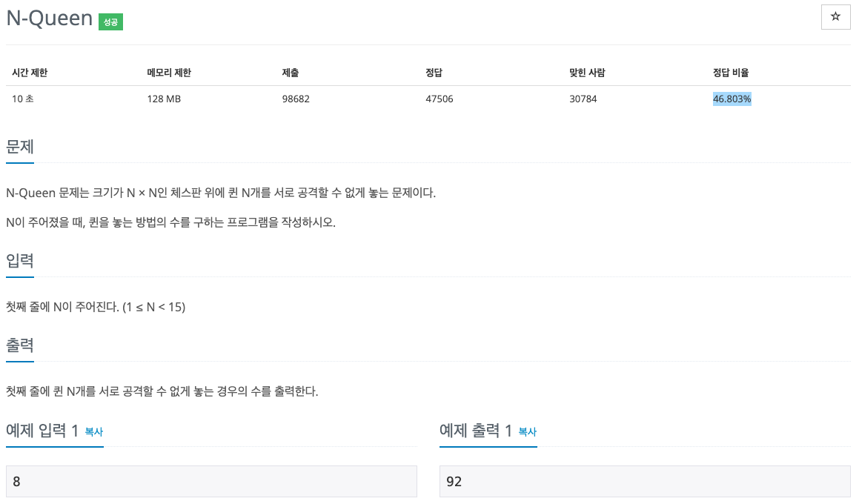Click the submissions count 98682
Screen dimensions: 859x504
[296, 99]
